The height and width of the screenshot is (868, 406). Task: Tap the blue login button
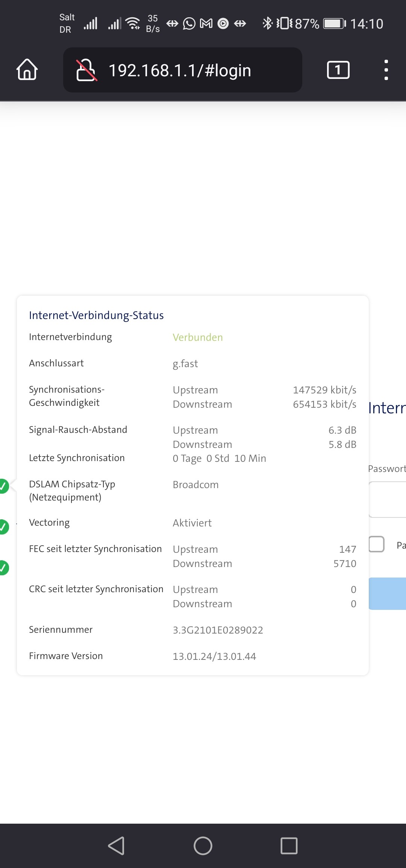pos(387,594)
